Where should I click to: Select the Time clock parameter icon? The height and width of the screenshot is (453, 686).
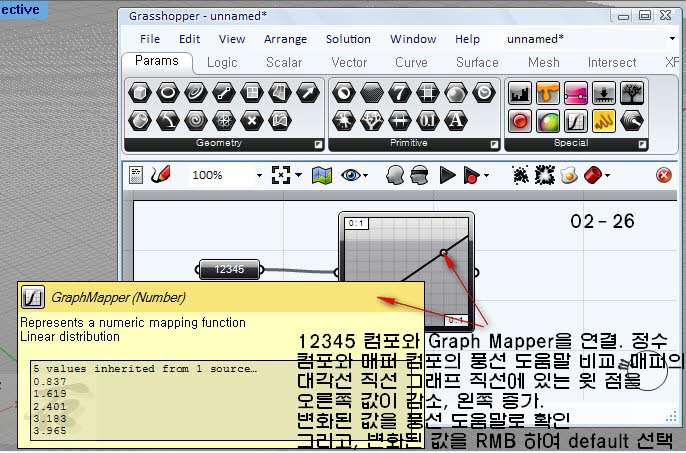(483, 93)
